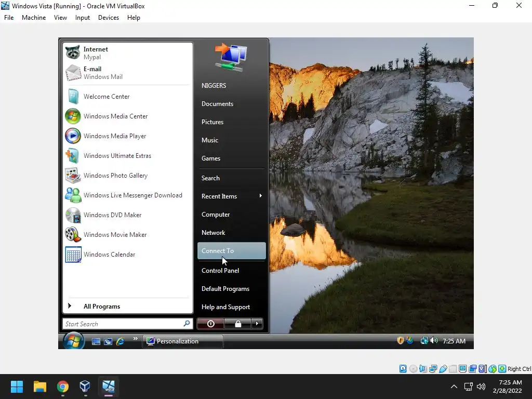Click Search in Start menu right pane

231,178
